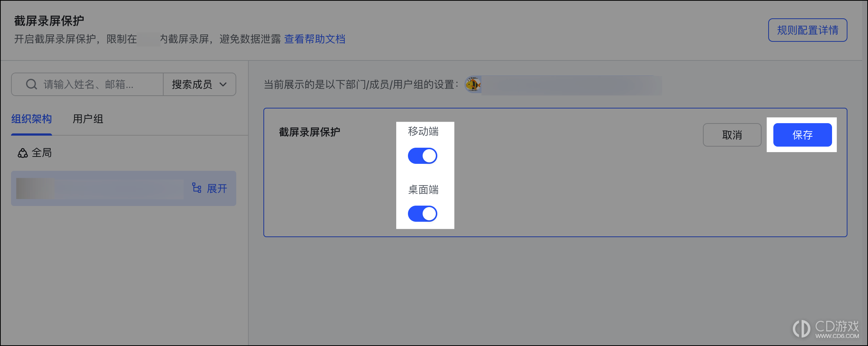Switch to the 用户组 tab

88,119
